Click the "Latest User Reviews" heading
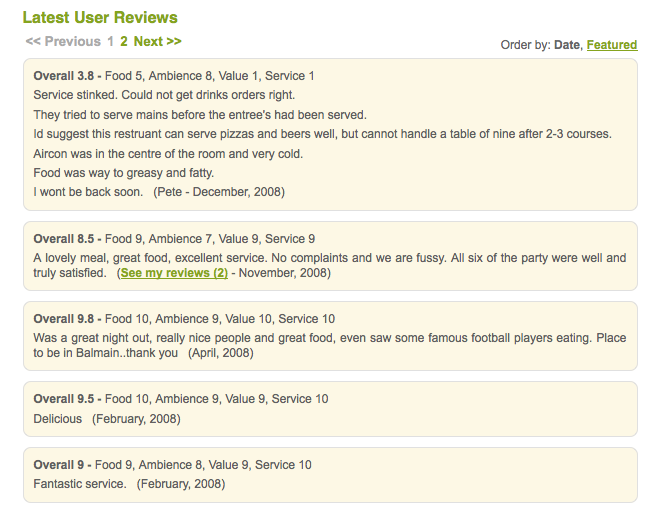The height and width of the screenshot is (506, 654). 100,18
